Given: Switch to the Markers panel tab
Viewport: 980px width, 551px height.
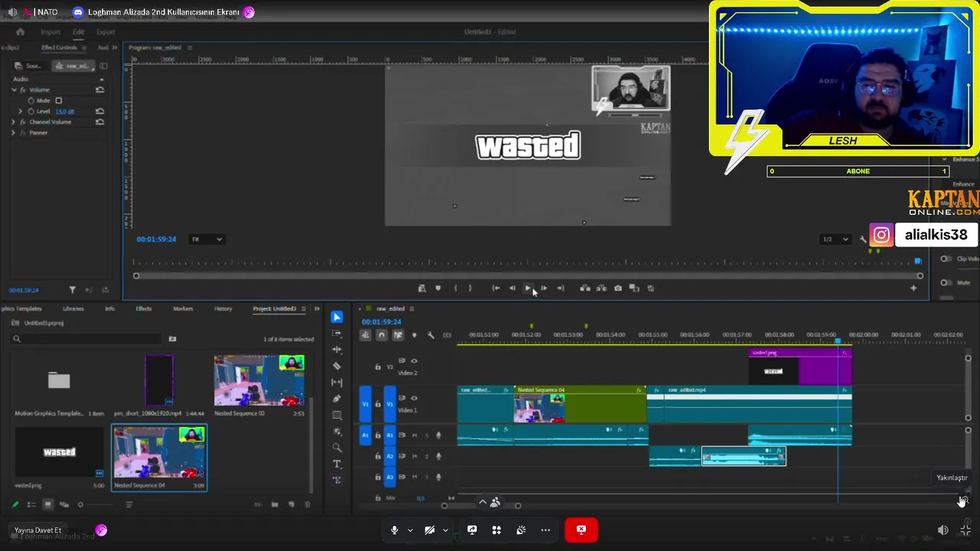Looking at the screenshot, I should [x=183, y=308].
